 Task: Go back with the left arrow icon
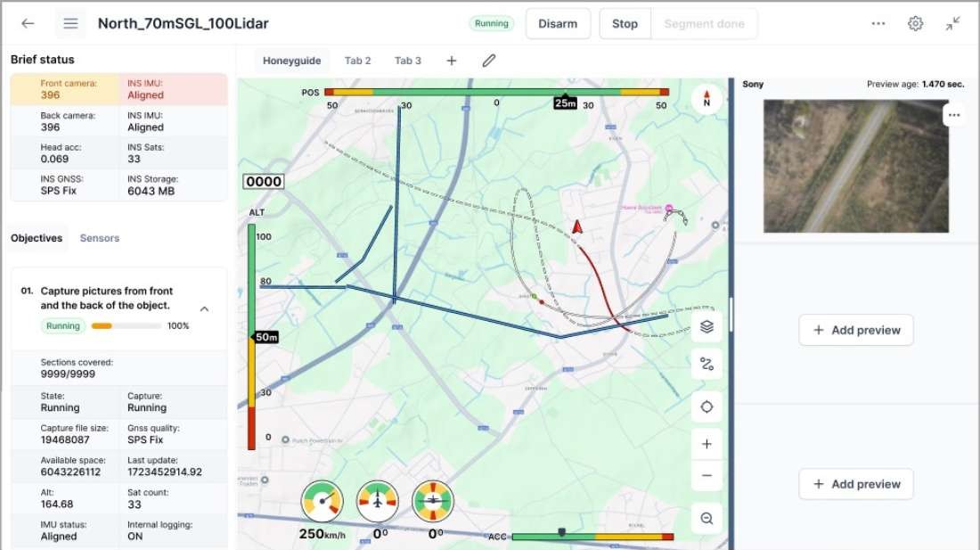pos(28,24)
